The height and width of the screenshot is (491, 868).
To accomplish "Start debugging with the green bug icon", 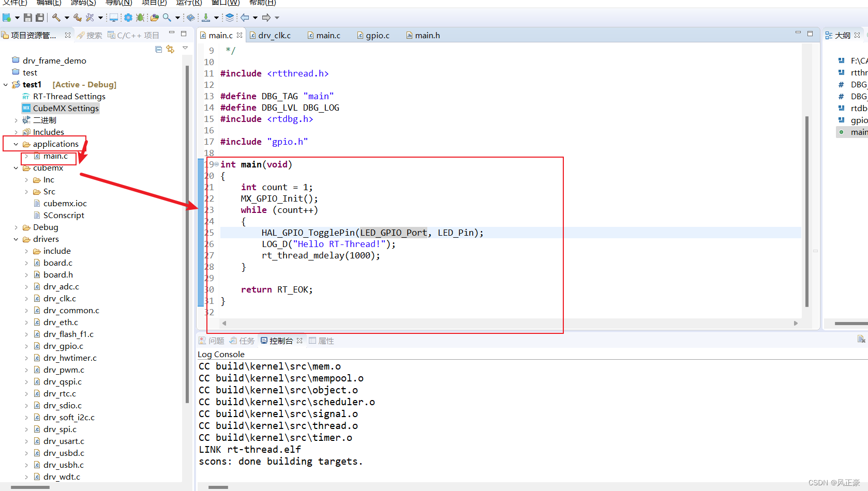I will (140, 18).
